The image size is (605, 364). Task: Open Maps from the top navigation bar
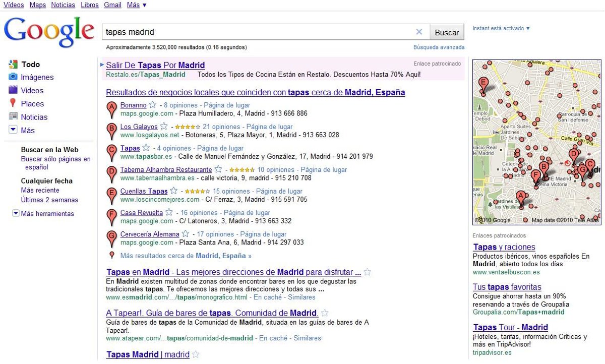[38, 5]
